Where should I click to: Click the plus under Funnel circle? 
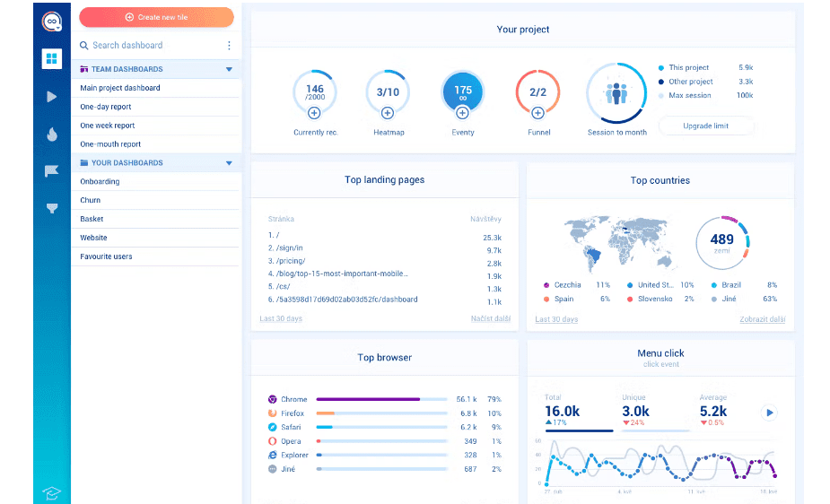[x=537, y=113]
